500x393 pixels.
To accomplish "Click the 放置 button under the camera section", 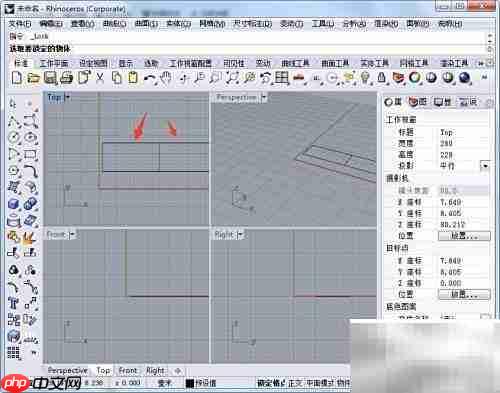I will 464,236.
